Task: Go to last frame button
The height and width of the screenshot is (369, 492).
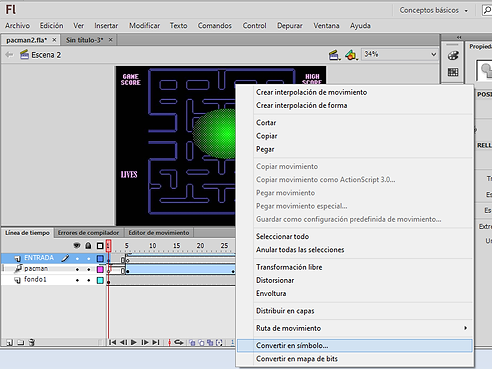Action: pyautogui.click(x=156, y=342)
